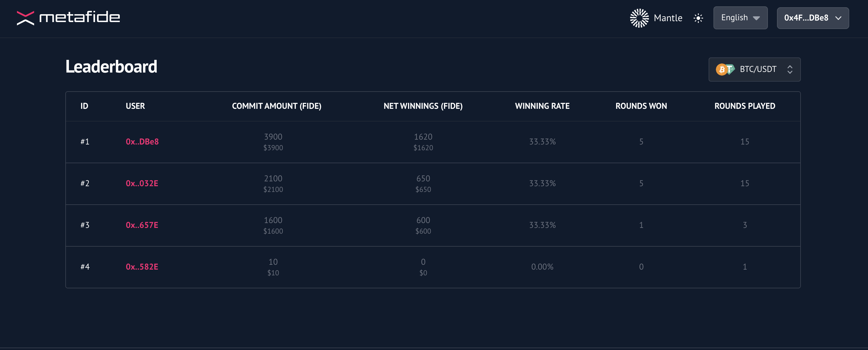Click the Rounds Played column header
Viewport: 868px width, 350px height.
click(x=744, y=106)
